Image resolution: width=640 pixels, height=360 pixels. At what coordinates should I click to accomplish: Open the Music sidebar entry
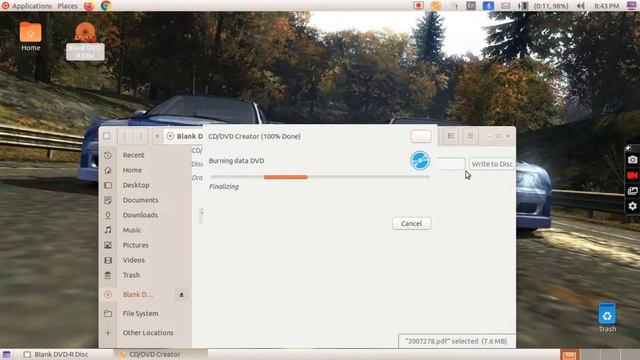click(132, 230)
